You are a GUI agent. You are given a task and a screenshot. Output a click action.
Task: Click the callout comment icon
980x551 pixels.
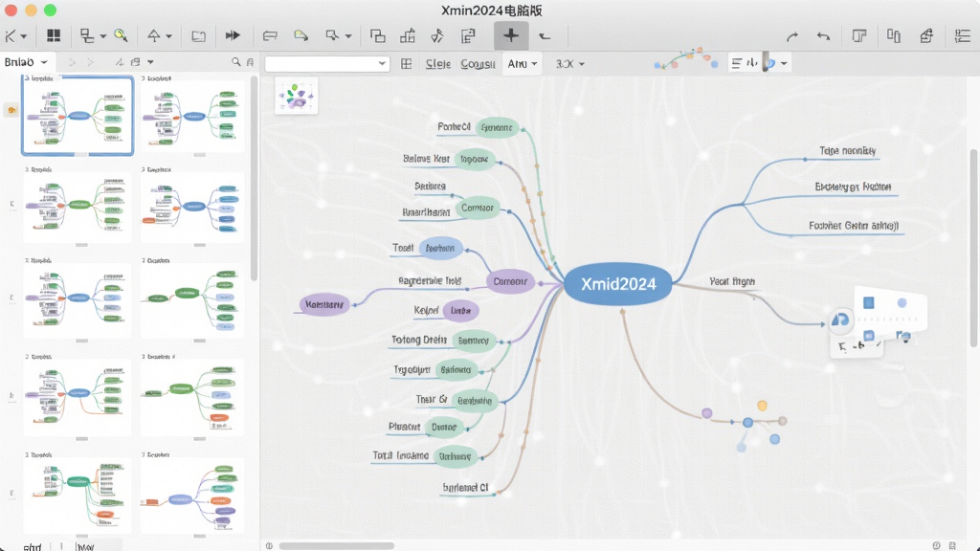click(332, 35)
